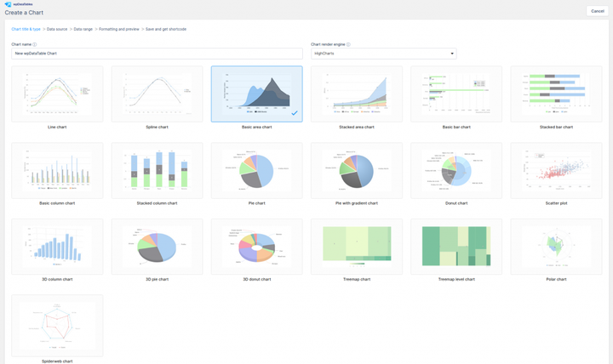This screenshot has height=364, width=613.
Task: Select the Basic column chart thumbnail
Action: tap(57, 170)
